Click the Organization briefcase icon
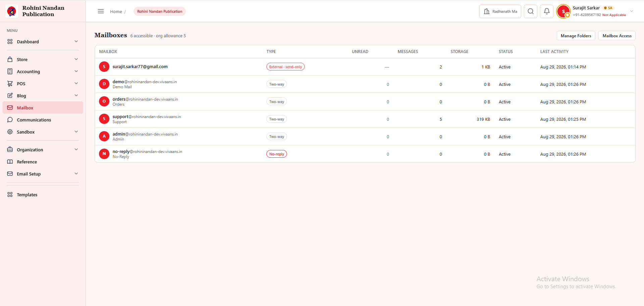Screen dimensions: 644x306 (x=10, y=150)
